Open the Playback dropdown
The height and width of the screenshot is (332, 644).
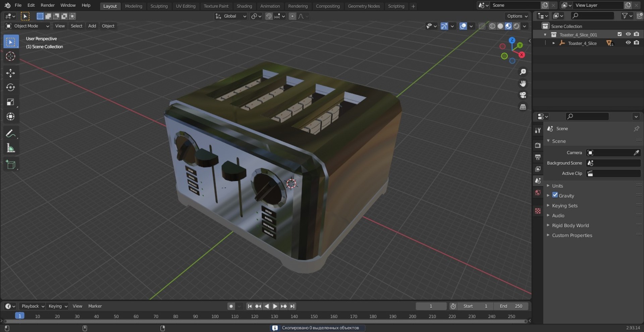pos(32,306)
